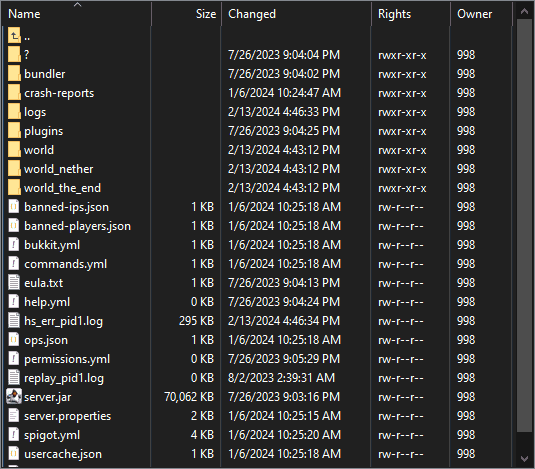This screenshot has width=535, height=469.
Task: Click the server.properties file icon
Action: point(14,416)
